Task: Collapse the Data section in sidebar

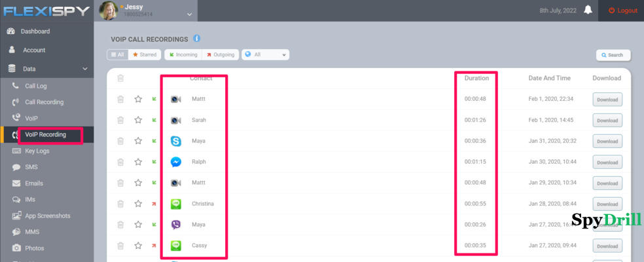Action: 84,68
